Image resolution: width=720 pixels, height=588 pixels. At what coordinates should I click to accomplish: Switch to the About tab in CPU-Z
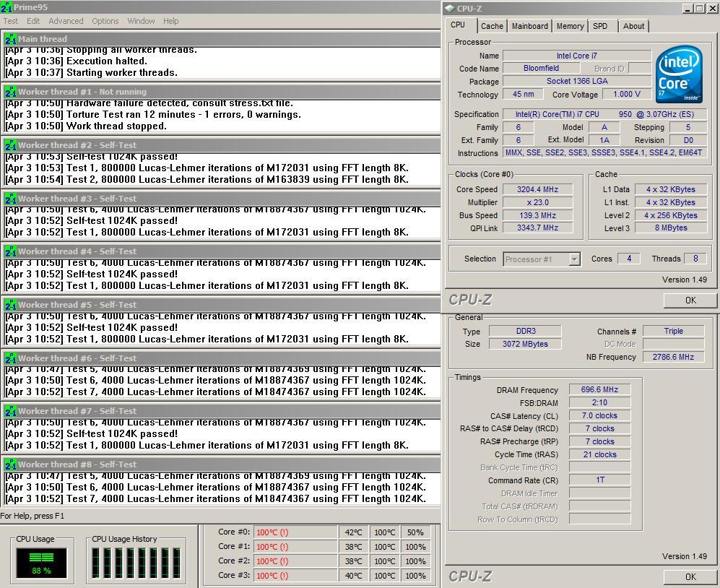pos(633,26)
